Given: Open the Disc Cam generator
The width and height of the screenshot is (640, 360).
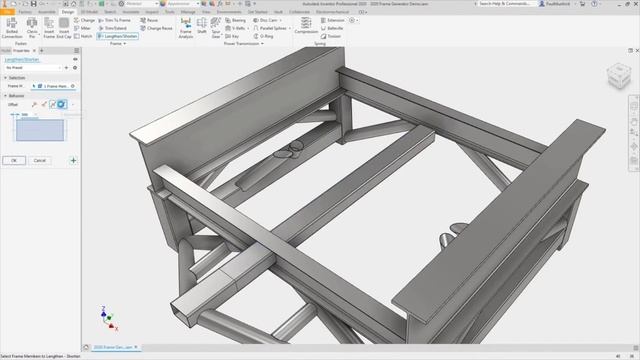Looking at the screenshot, I should [x=265, y=20].
